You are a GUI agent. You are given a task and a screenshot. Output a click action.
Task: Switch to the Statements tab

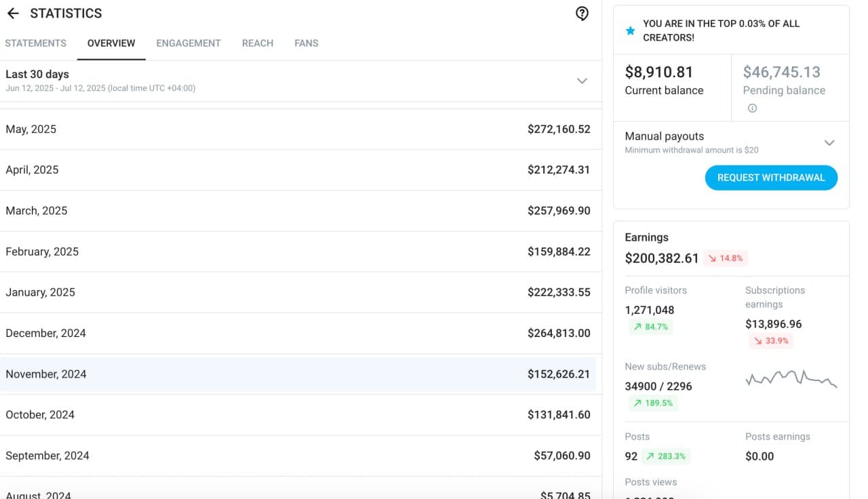(x=36, y=43)
